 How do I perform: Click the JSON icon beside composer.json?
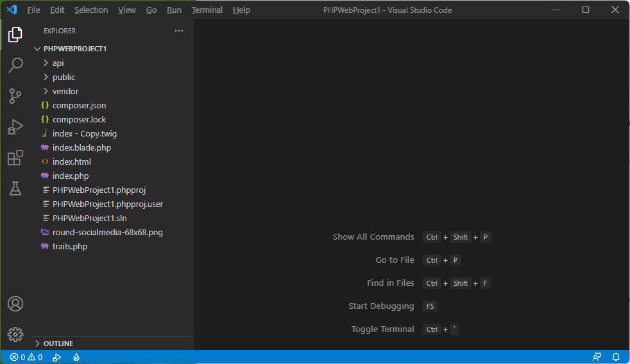point(45,105)
